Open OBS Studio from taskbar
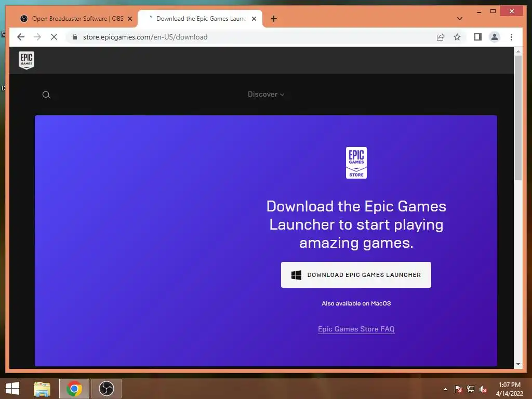Image resolution: width=532 pixels, height=399 pixels. point(107,389)
